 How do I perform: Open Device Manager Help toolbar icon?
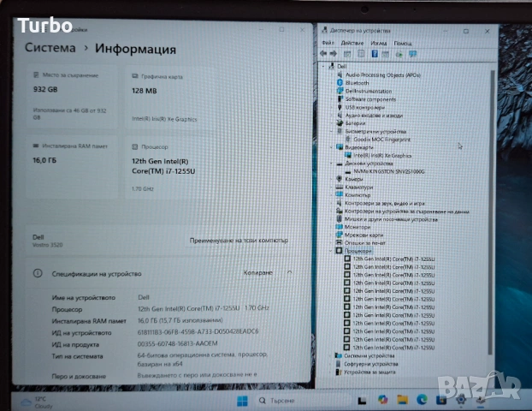point(375,54)
